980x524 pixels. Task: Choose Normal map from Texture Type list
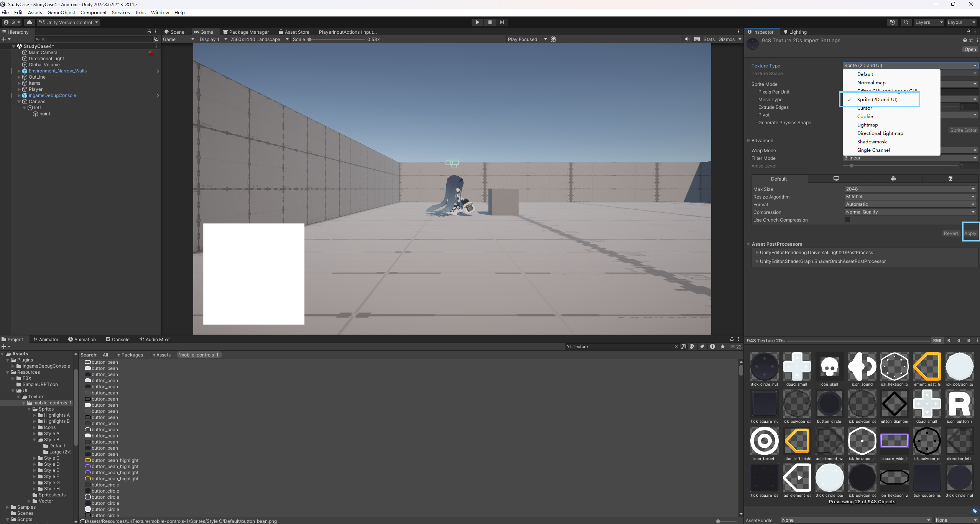pos(871,82)
